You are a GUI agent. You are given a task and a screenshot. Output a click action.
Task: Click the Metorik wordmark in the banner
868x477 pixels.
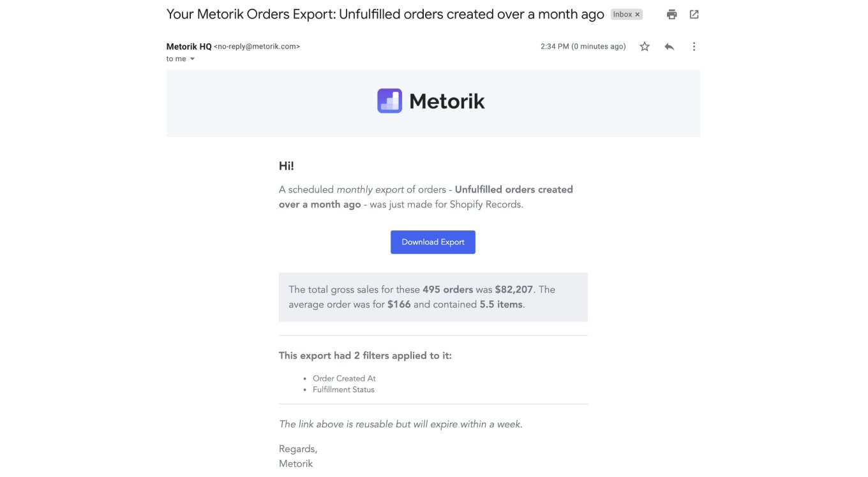(447, 101)
